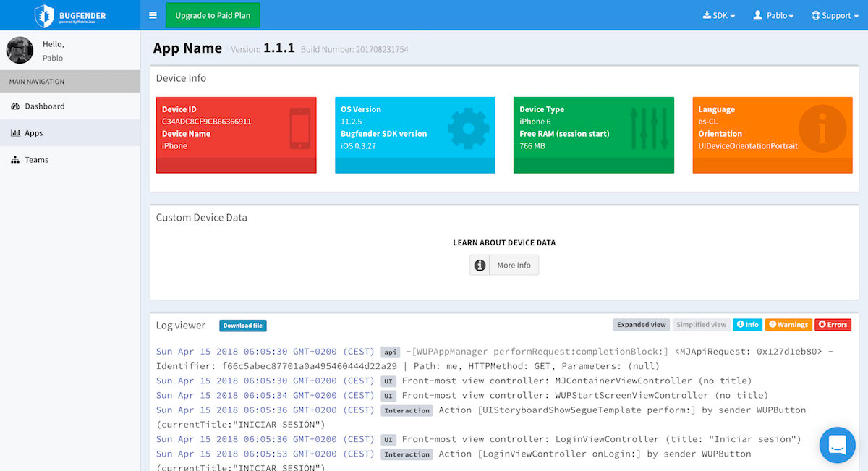868x471 pixels.
Task: Click the LoginViewController front-most log line
Action: (x=479, y=439)
